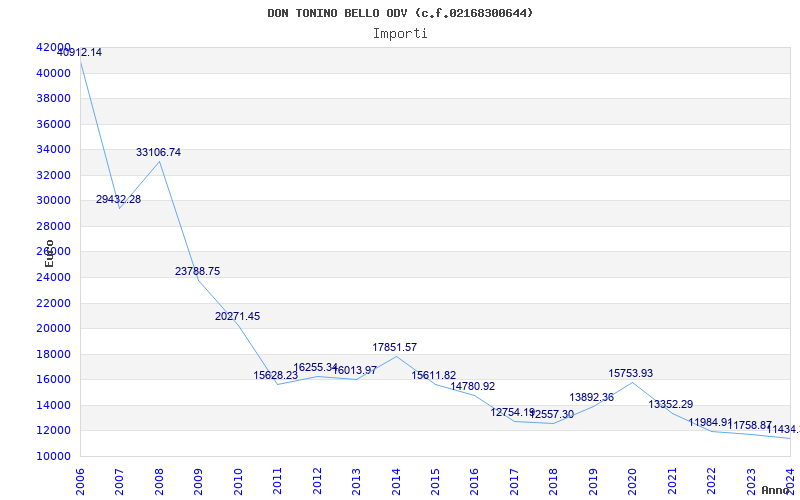Click the y-axis value 10000
The image size is (800, 500).
click(53, 456)
